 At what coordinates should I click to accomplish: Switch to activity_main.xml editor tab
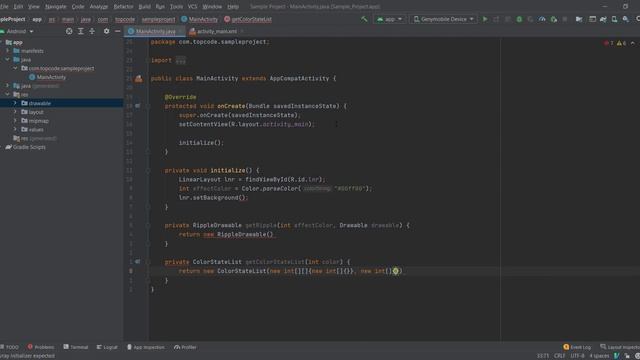click(216, 31)
